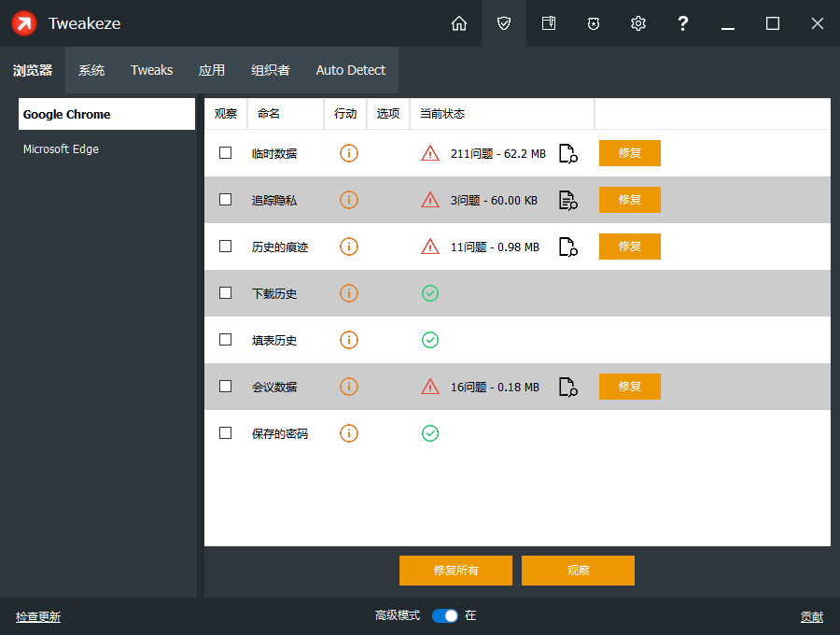Click 修复 button for 临时数据

pyautogui.click(x=629, y=153)
